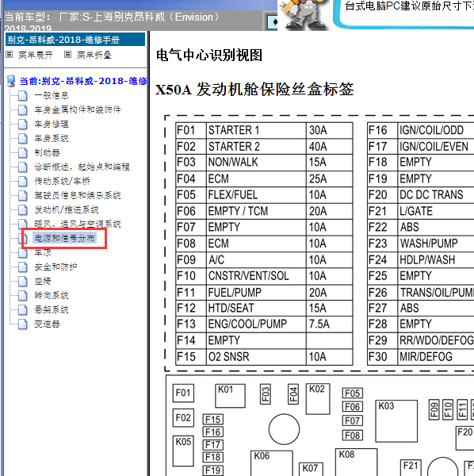Screen dimensions: 474x476
Task: Click the page icon beside 变速器
Action: tap(23, 324)
